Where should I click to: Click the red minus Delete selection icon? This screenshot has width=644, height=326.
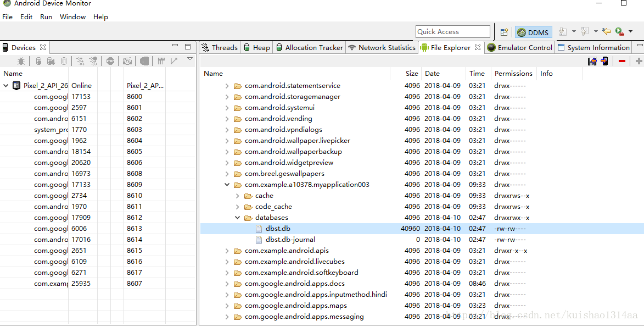point(622,61)
